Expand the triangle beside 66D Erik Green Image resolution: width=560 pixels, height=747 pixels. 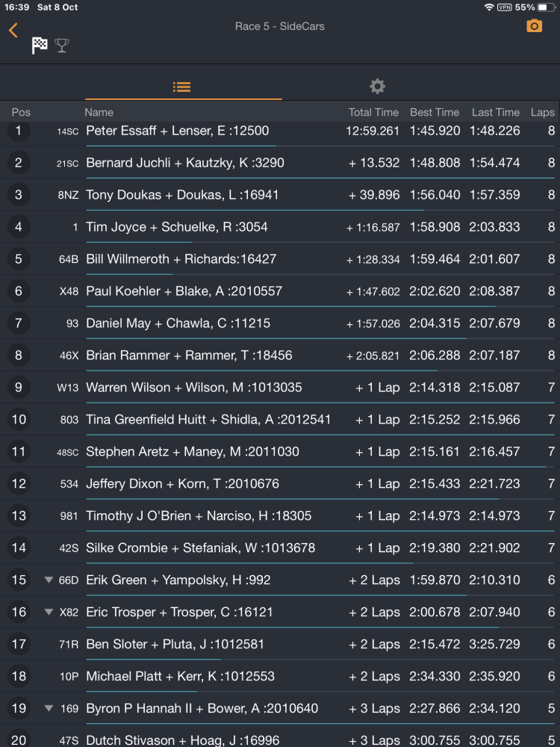pyautogui.click(x=48, y=580)
